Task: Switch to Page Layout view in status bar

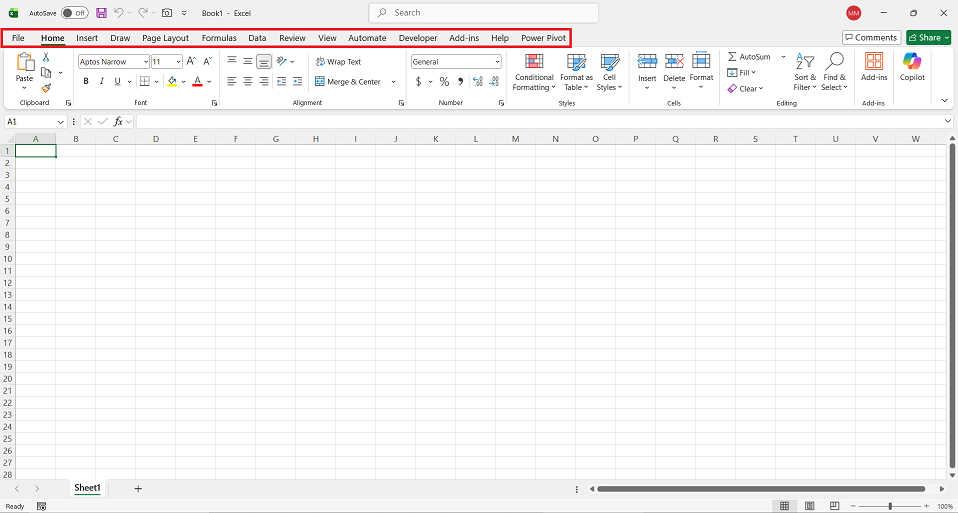Action: coord(810,506)
